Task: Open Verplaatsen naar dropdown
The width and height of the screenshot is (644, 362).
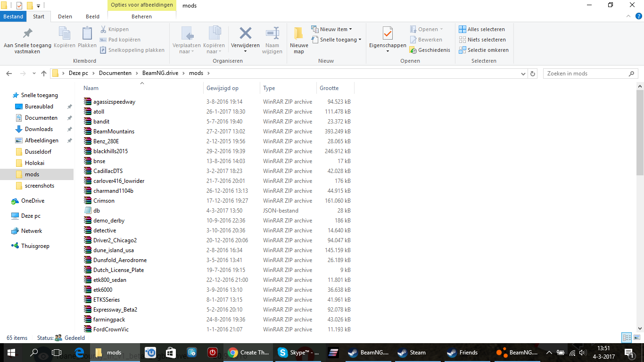Action: point(187,49)
